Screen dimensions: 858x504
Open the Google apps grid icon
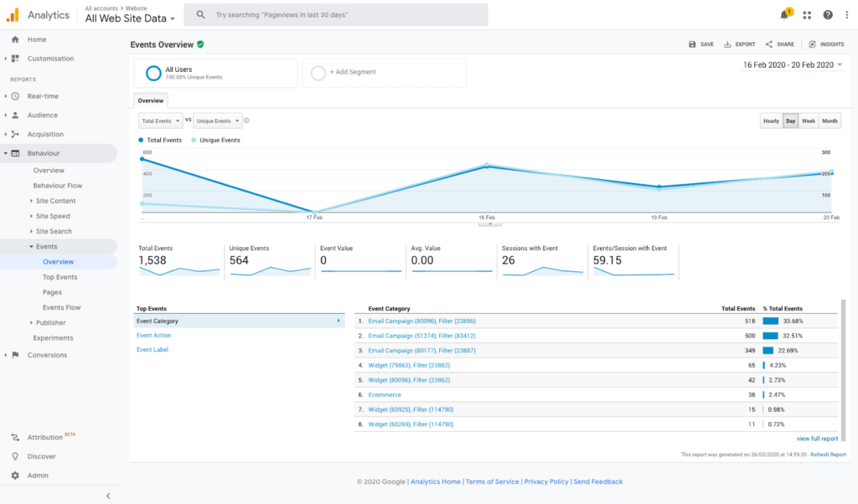(807, 15)
